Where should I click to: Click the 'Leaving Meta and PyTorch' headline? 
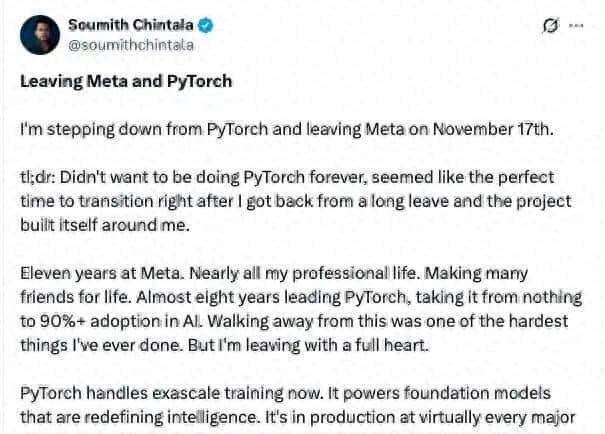pos(125,81)
